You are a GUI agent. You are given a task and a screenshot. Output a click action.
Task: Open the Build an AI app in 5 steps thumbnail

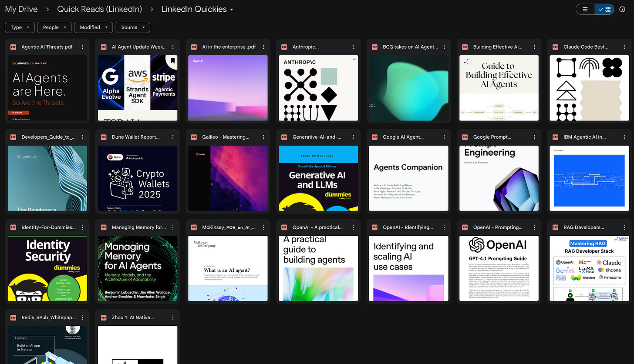[47, 345]
